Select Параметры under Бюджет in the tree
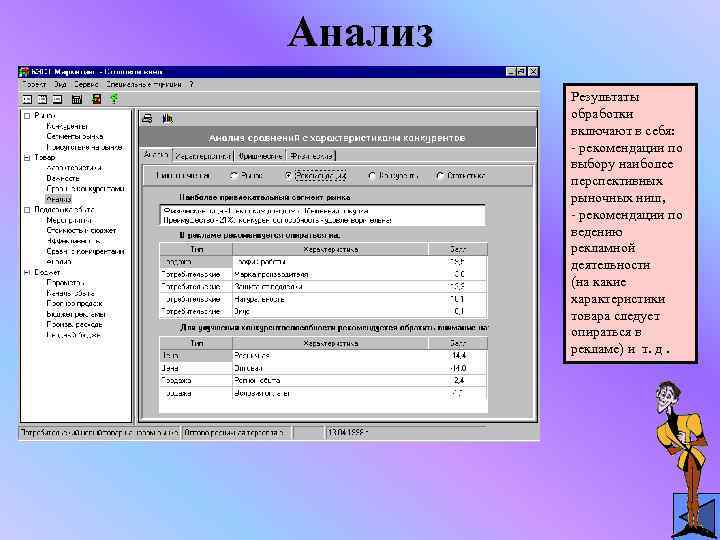Viewport: 720px width, 540px height. 66,283
